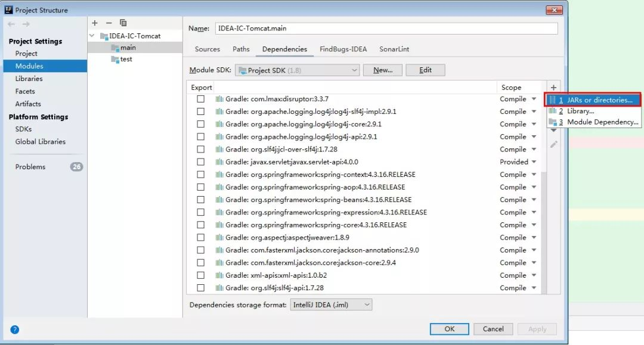
Task: Choose Module Dependency... menu item
Action: point(593,122)
